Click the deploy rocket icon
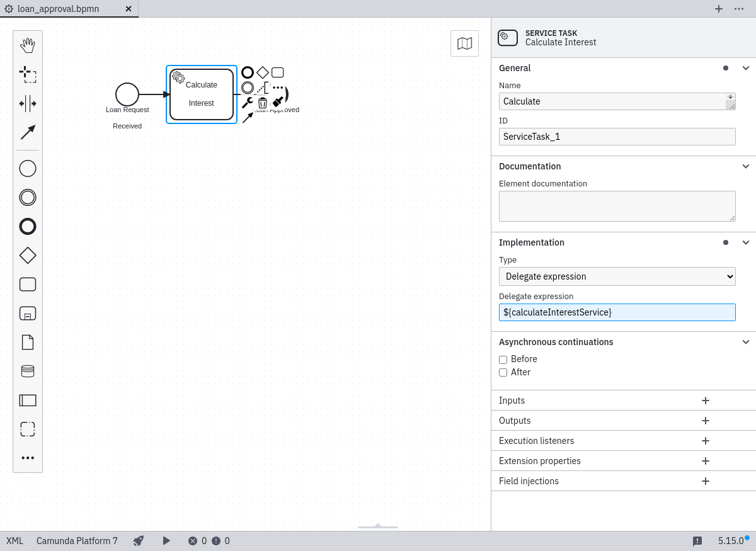756x551 pixels. click(x=139, y=540)
